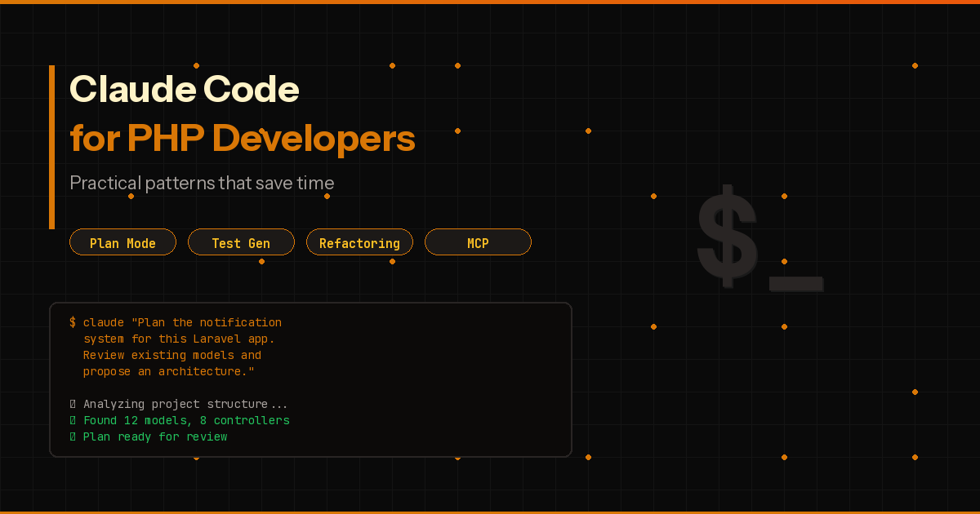980x514 pixels.
Task: Click the orange dot above the terminal panel
Action: tap(261, 263)
